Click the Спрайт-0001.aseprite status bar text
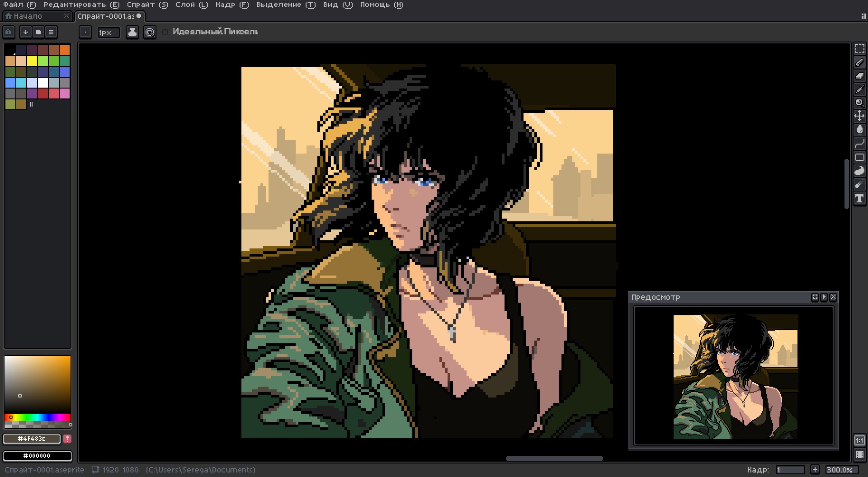Screen dimensions: 868x477 click(44, 470)
